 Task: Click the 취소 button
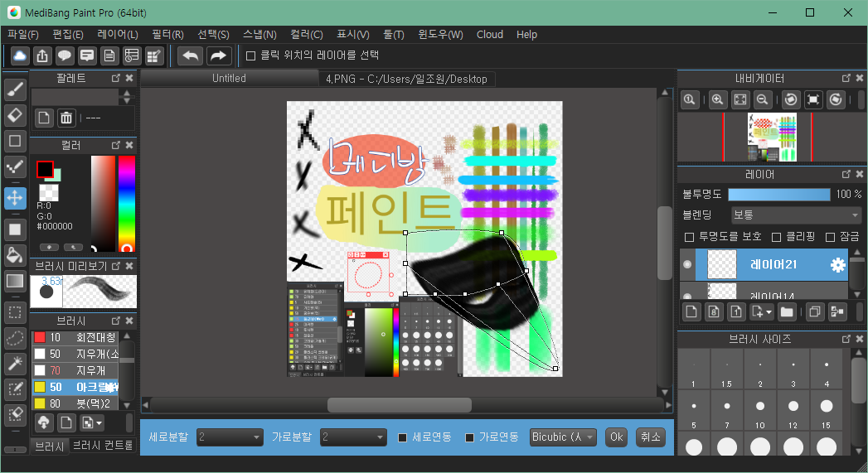[x=651, y=437]
